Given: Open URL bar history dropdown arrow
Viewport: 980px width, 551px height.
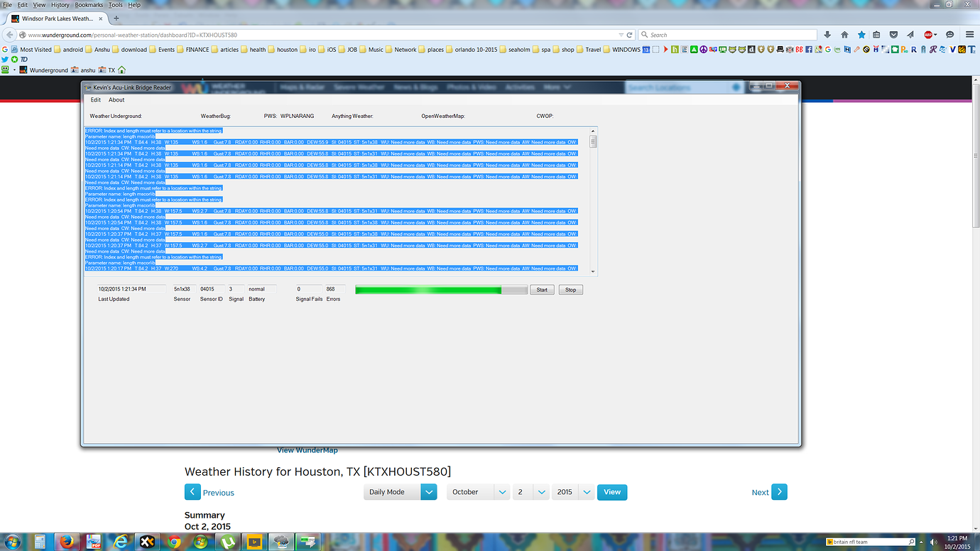Looking at the screenshot, I should click(x=621, y=35).
